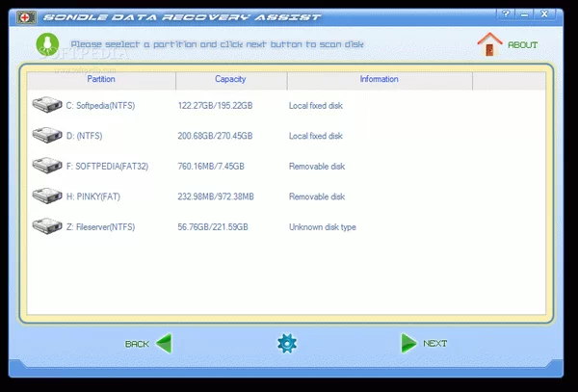The image size is (578, 392).
Task: Click the NEXT text label
Action: [435, 344]
